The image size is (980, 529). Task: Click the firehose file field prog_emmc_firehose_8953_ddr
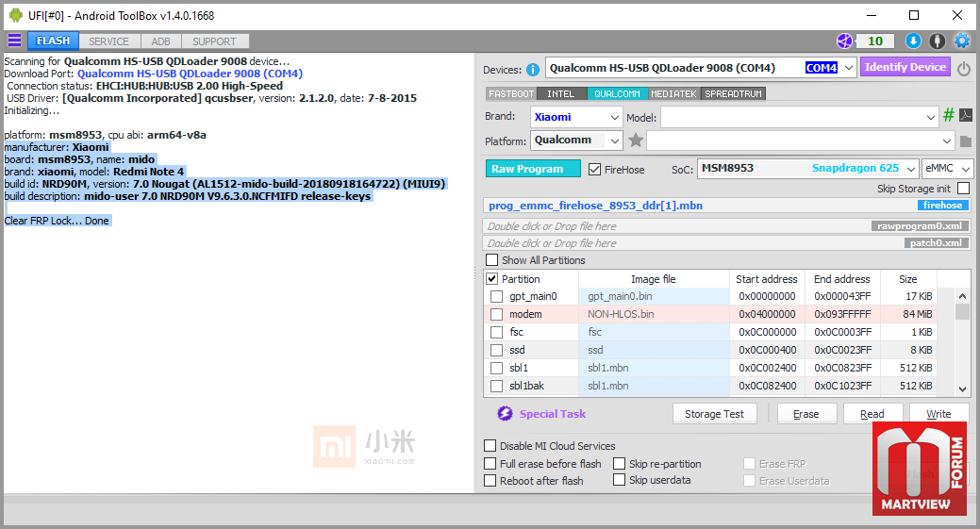click(727, 206)
